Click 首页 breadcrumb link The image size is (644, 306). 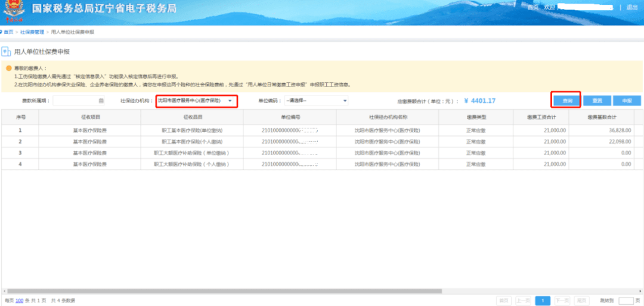(8, 32)
